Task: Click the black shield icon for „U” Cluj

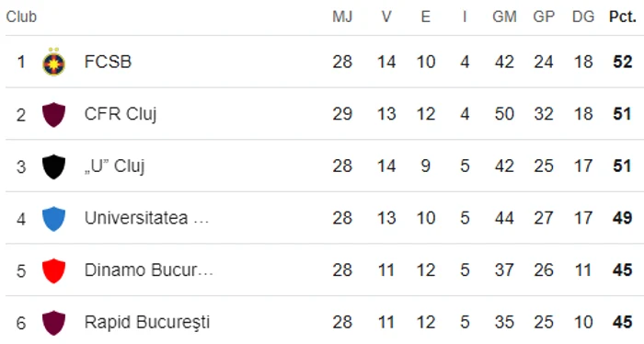Action: [x=53, y=166]
